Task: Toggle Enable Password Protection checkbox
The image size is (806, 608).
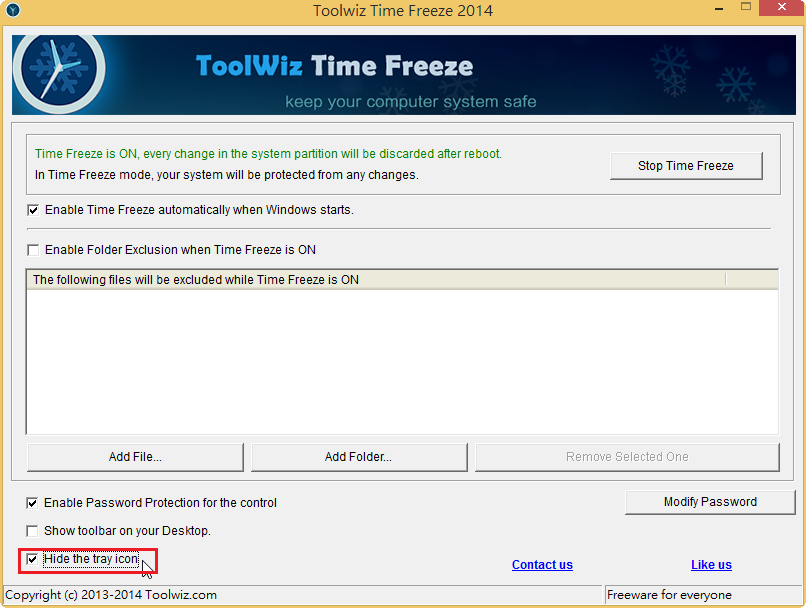Action: coord(32,503)
